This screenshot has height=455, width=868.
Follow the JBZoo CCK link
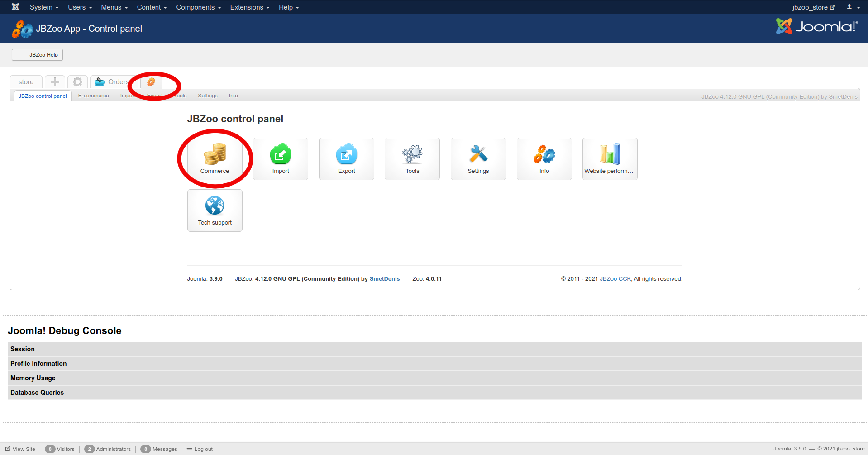click(615, 278)
